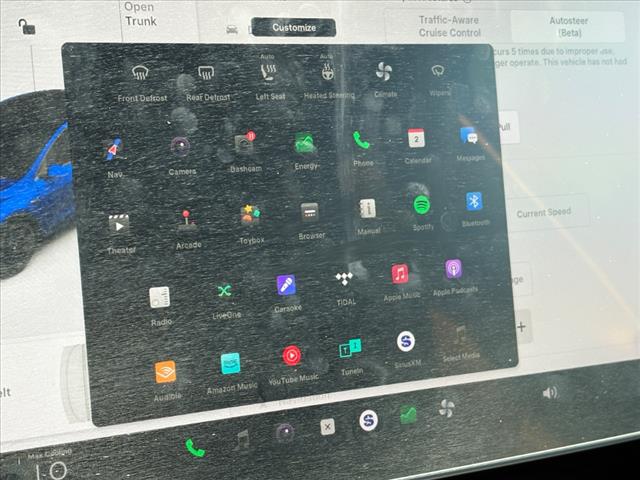Screen dimensions: 640x480
Task: Tap the Energy icon in bottom bar
Action: [x=409, y=414]
